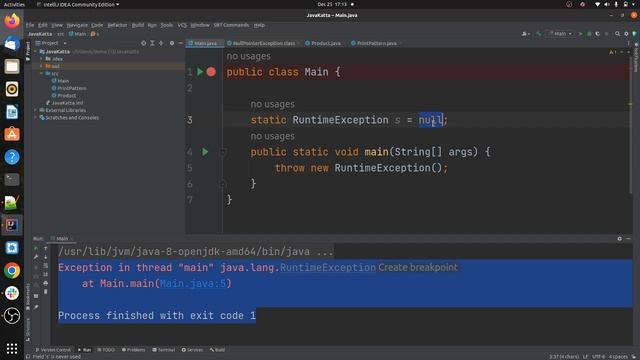This screenshot has height=360, width=640.
Task: Expand all icon in Project panel header
Action: pos(152,43)
